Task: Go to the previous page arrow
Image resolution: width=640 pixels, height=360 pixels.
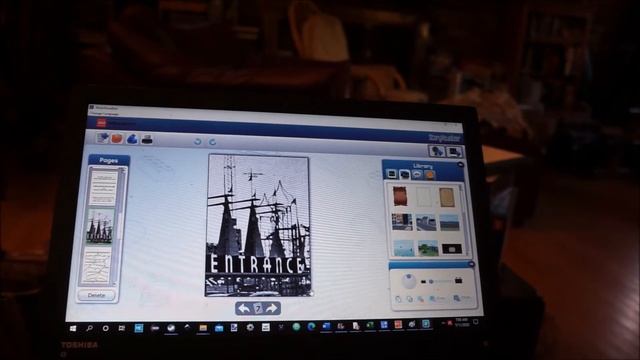Action: pos(244,309)
